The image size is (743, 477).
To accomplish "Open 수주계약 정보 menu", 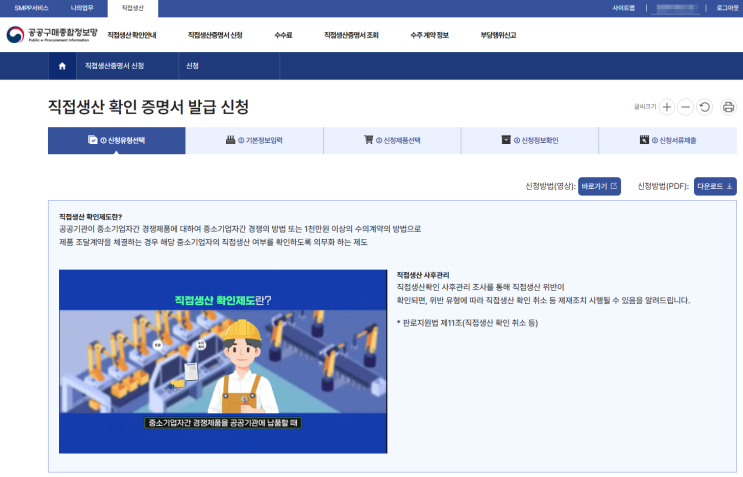I will pos(429,35).
